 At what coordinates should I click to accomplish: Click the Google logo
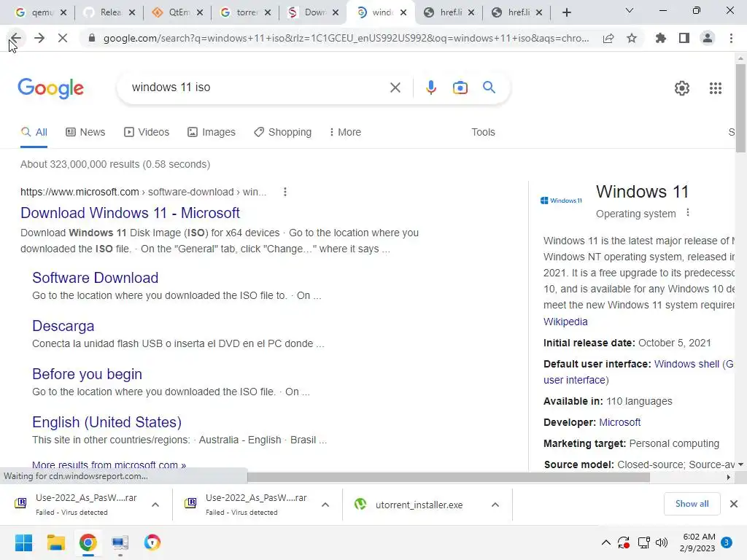[x=50, y=88]
